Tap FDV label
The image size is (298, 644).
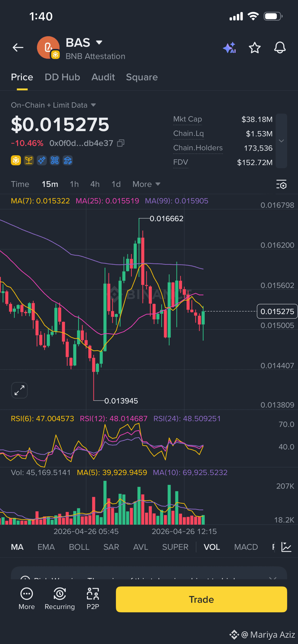pos(181,162)
